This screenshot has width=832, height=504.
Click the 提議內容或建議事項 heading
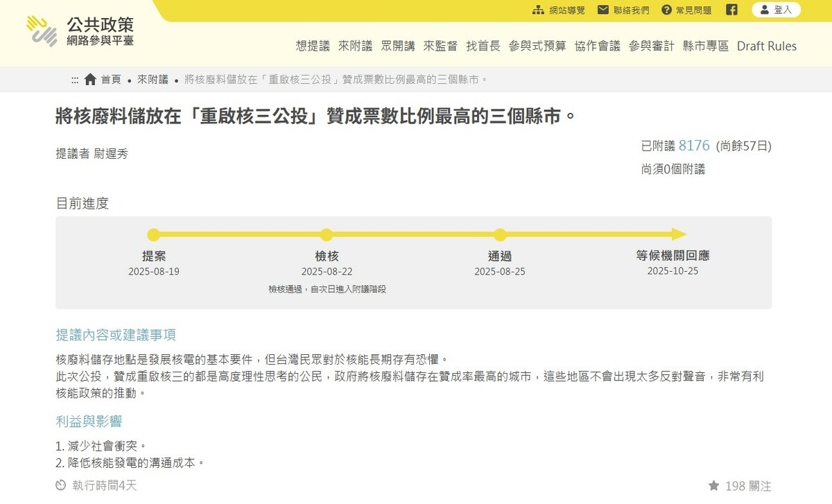pos(116,336)
